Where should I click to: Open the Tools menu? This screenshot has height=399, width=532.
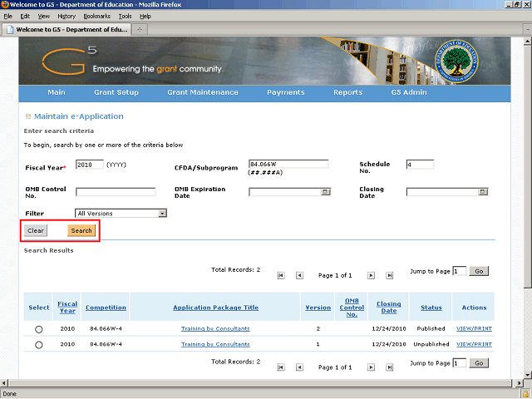point(125,17)
